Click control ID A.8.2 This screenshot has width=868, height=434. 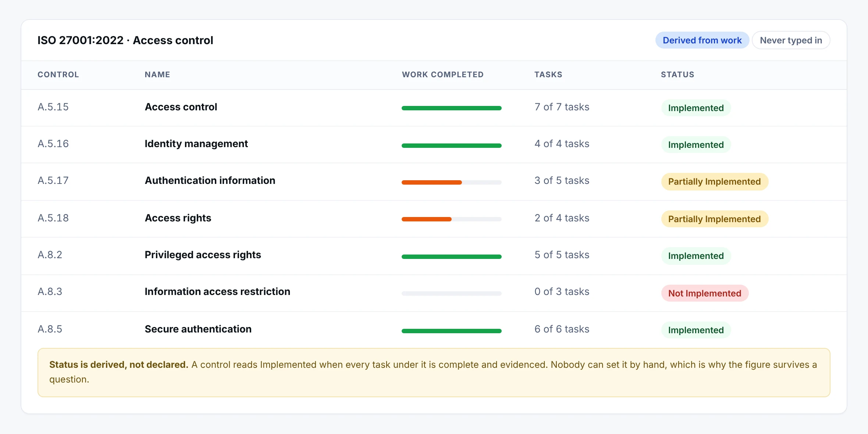50,255
